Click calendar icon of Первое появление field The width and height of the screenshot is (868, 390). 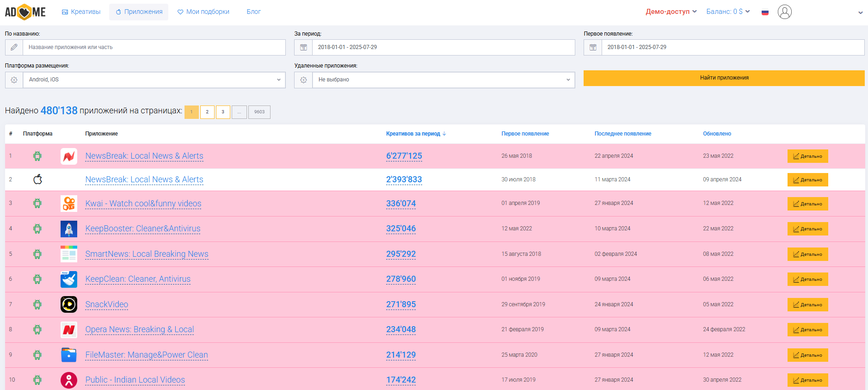point(593,47)
